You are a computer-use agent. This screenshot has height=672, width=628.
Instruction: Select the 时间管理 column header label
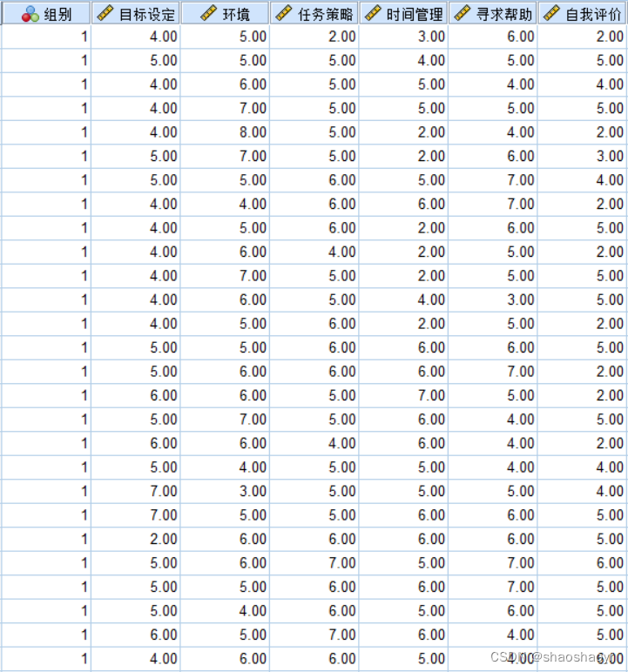pos(415,15)
